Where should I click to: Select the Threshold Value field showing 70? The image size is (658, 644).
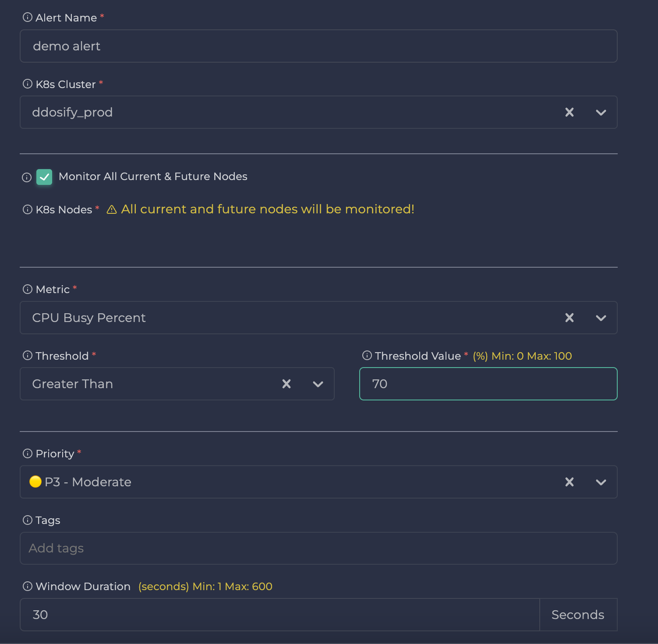click(x=488, y=384)
